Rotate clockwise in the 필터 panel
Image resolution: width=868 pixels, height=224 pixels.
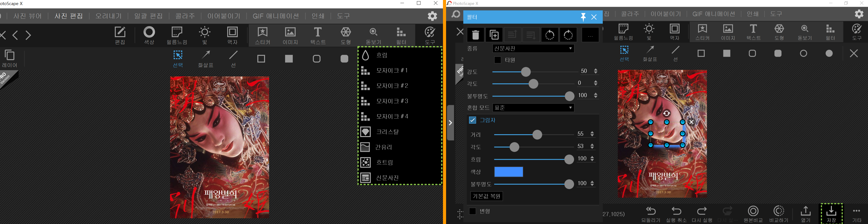569,35
